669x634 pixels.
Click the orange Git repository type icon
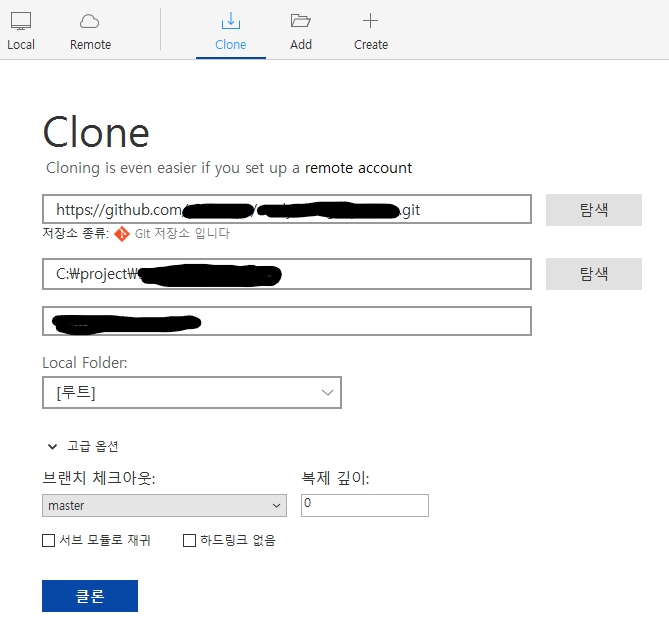pos(122,234)
